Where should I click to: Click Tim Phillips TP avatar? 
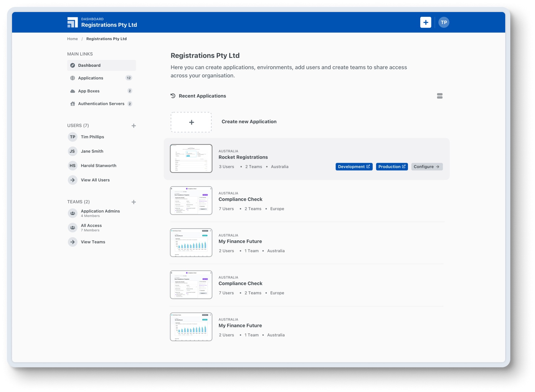pos(73,137)
